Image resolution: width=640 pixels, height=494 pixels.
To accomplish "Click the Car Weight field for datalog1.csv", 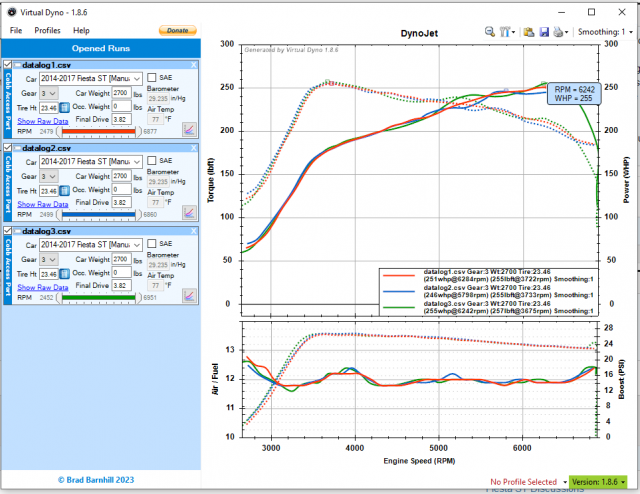I will [122, 93].
